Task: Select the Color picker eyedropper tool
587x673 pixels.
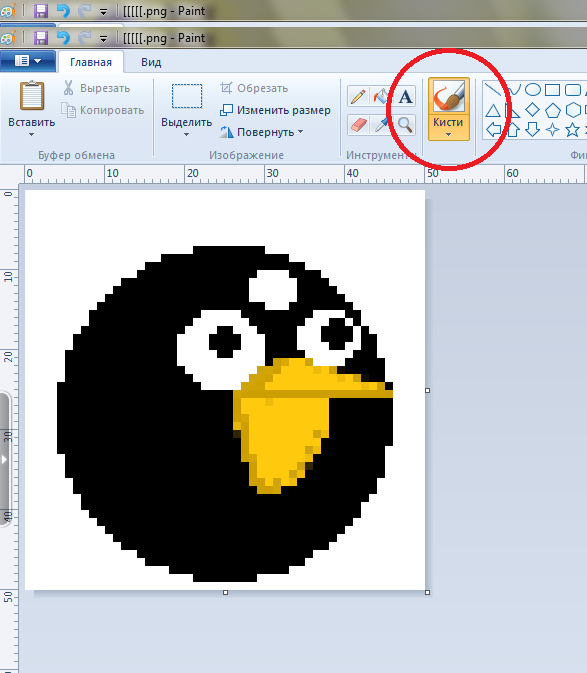Action: 381,125
